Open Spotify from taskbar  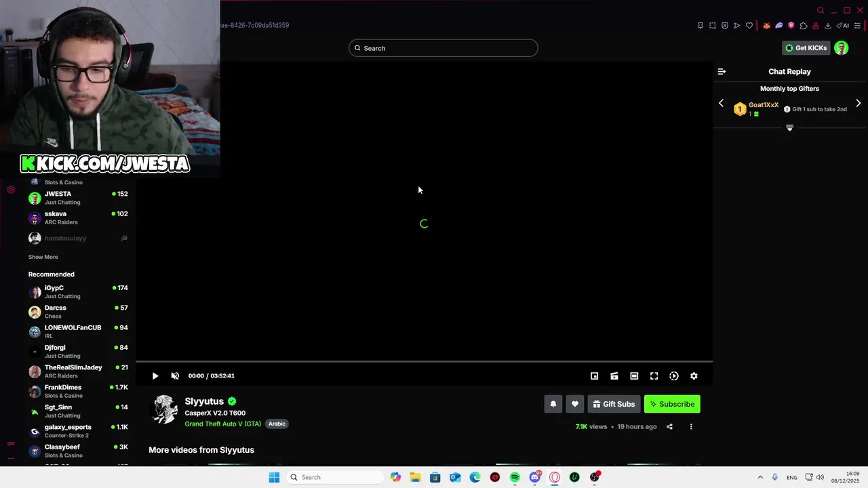[515, 477]
